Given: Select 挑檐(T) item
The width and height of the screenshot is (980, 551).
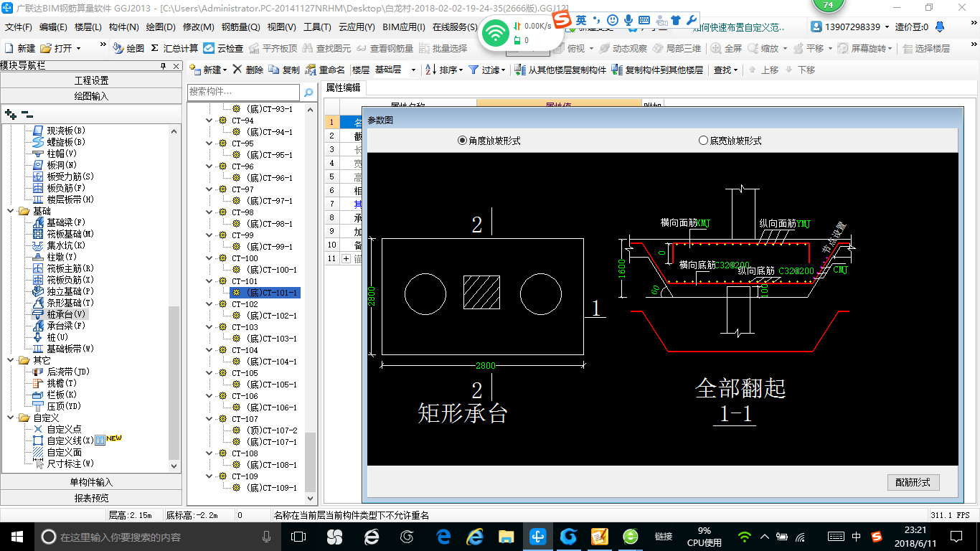Looking at the screenshot, I should (x=62, y=383).
